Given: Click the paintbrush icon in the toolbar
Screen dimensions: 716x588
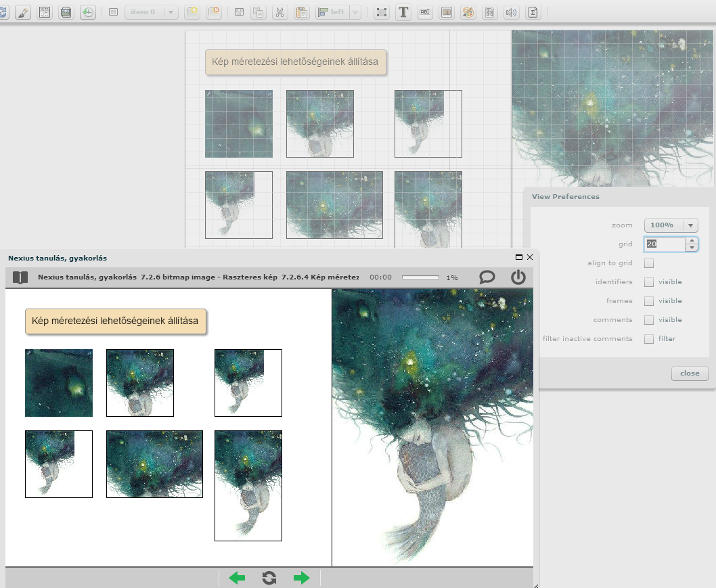Looking at the screenshot, I should click(x=23, y=12).
